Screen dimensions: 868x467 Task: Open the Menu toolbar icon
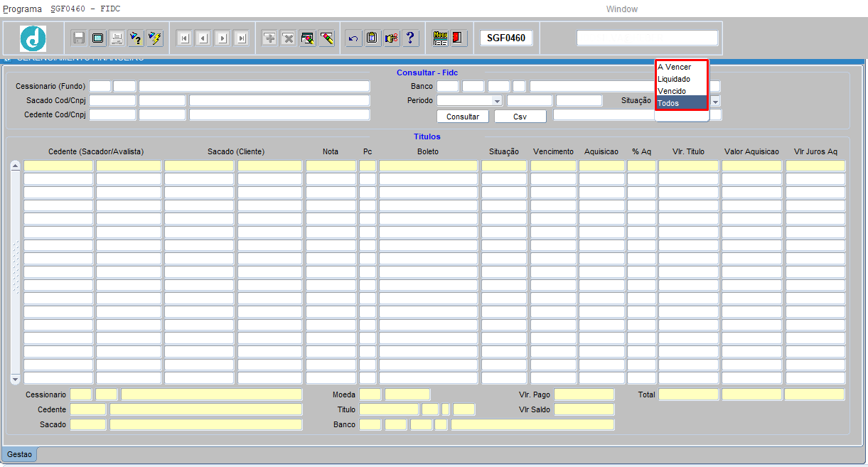[x=440, y=38]
